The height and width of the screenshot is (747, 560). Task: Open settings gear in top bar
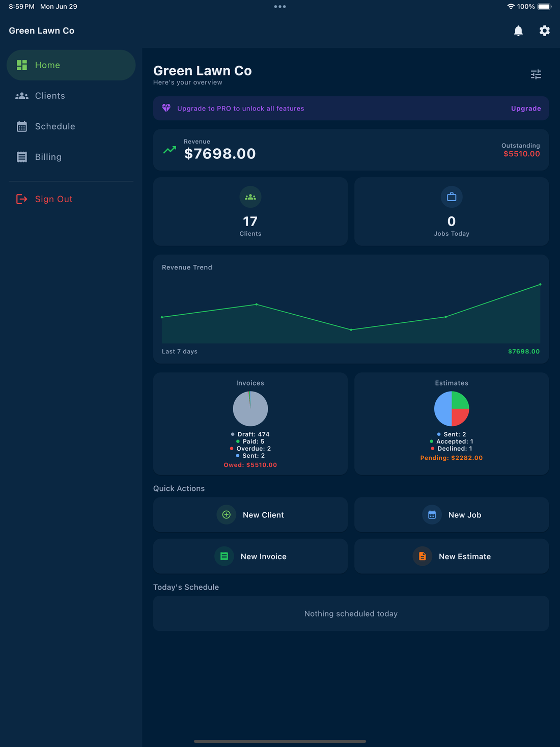(544, 31)
